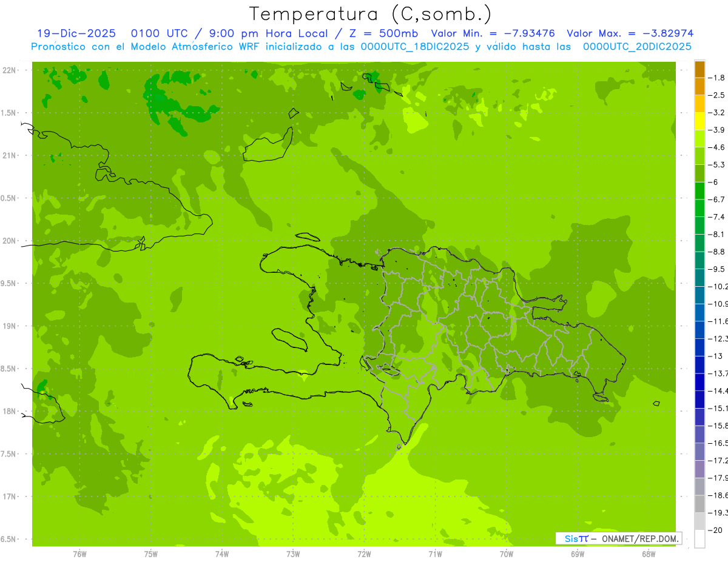The width and height of the screenshot is (728, 562).
Task: Click the "-3.2" color scale value
Action: point(716,112)
